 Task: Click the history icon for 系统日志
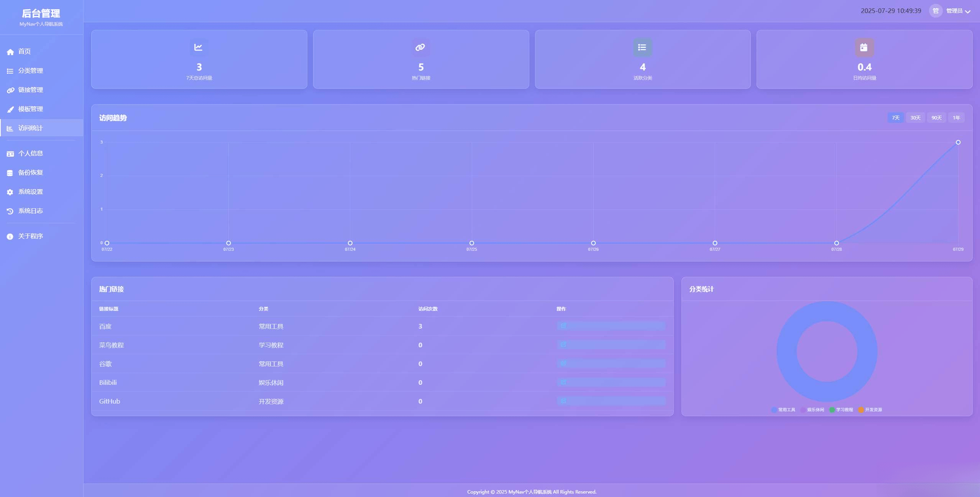point(10,211)
